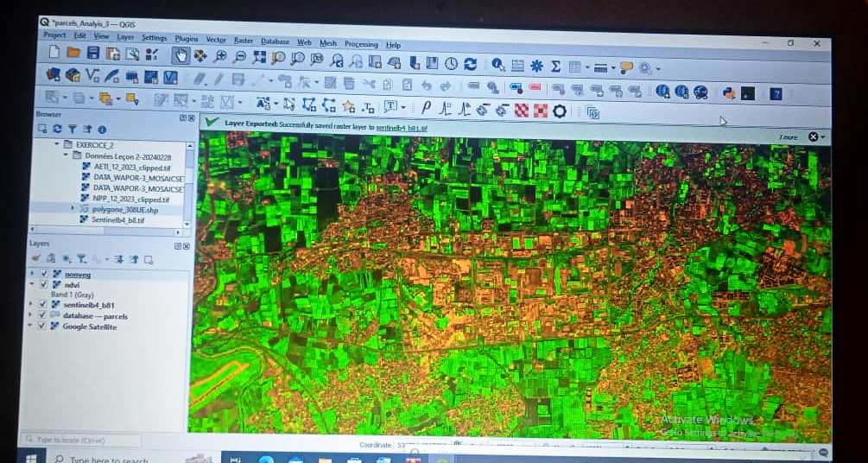Click the Refresh map canvas icon
The width and height of the screenshot is (868, 463).
(470, 64)
